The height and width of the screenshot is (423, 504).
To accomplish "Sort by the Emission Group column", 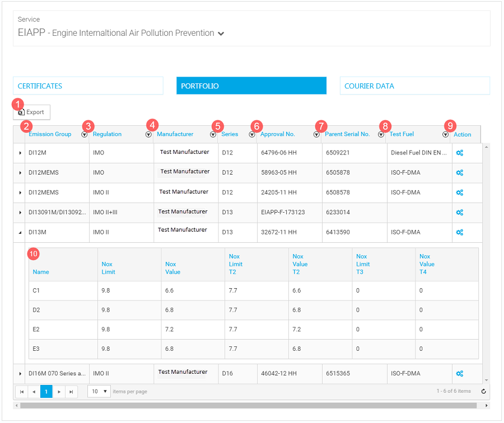I will click(x=50, y=134).
